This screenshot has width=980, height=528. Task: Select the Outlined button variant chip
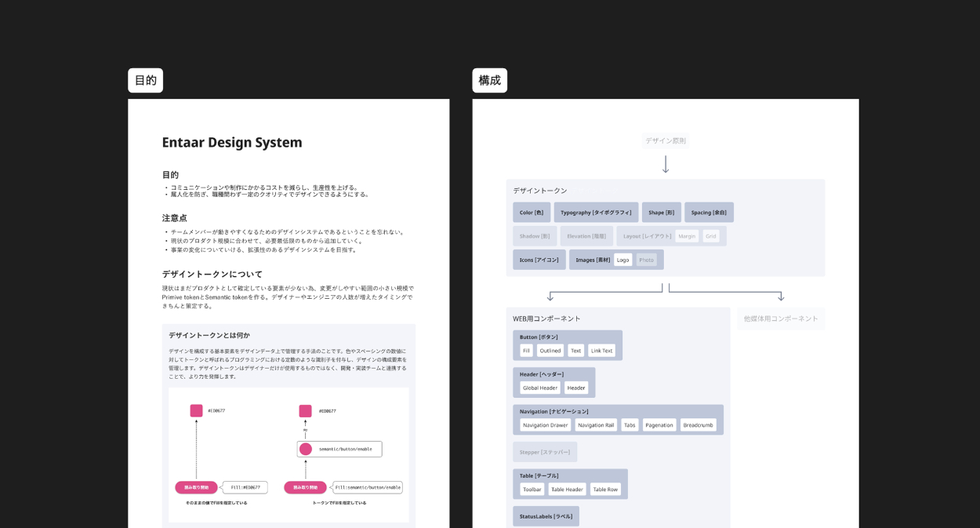(550, 351)
